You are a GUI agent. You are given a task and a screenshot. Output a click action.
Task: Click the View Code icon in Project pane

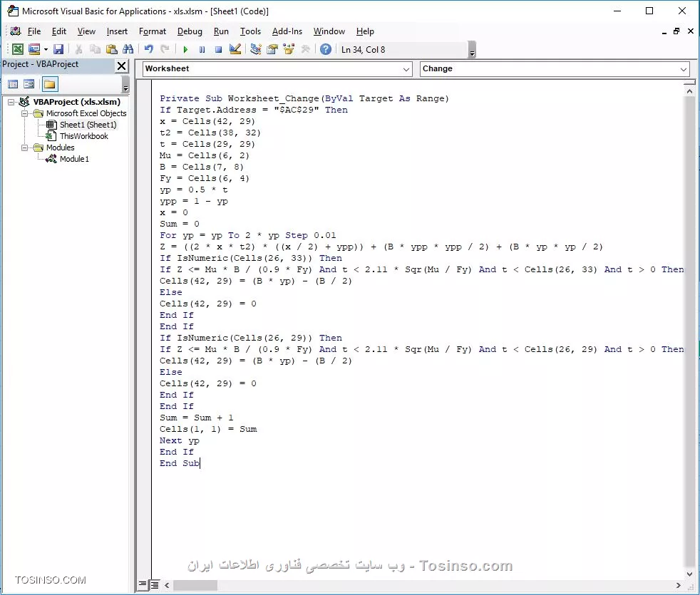pos(13,84)
